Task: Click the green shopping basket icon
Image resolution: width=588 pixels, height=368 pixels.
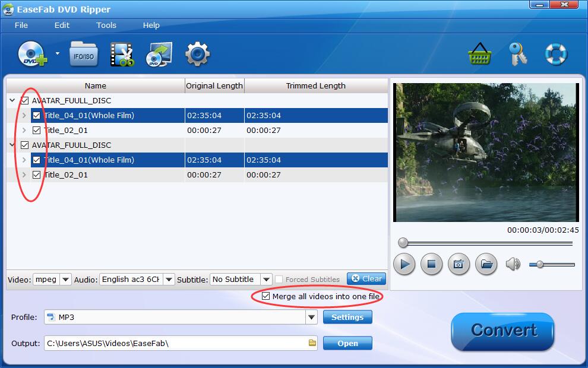Action: point(480,54)
